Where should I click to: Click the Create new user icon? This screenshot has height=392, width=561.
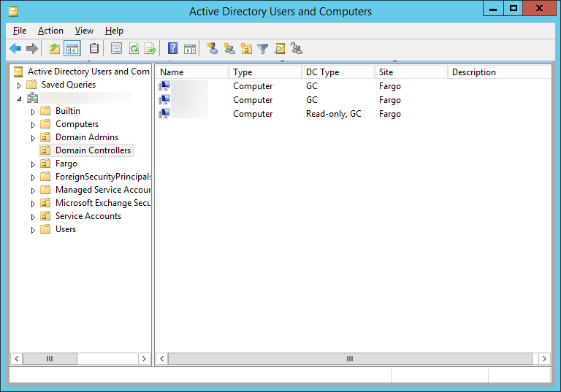click(212, 48)
